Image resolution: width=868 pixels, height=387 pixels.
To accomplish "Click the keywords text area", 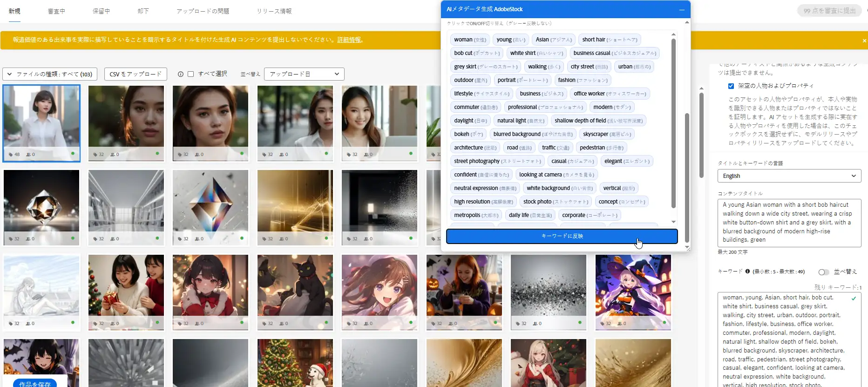I will (789, 340).
